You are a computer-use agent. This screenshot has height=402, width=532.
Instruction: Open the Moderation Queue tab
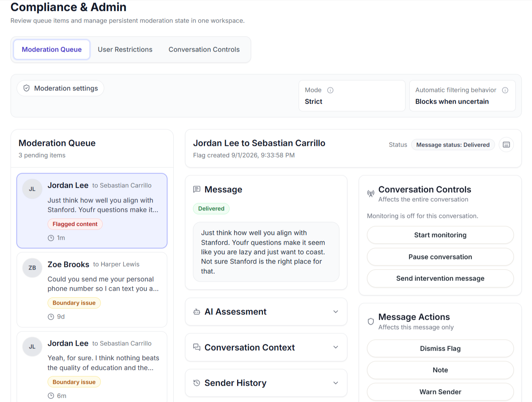tap(52, 49)
